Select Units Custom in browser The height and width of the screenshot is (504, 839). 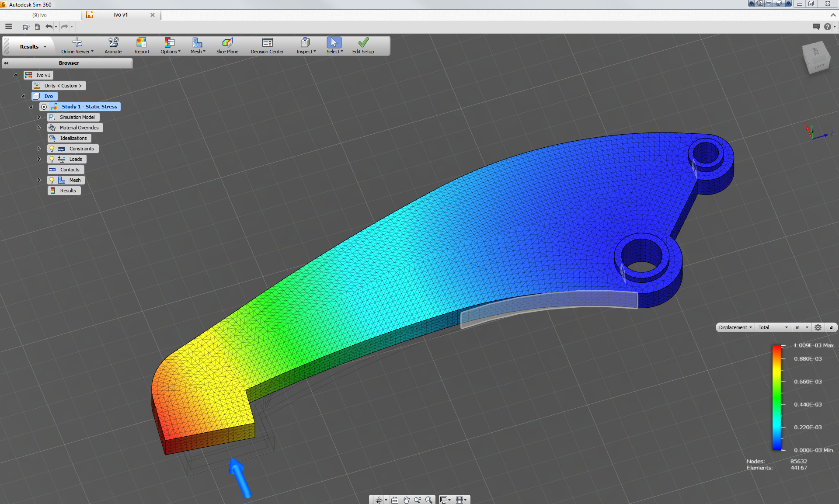pyautogui.click(x=59, y=86)
